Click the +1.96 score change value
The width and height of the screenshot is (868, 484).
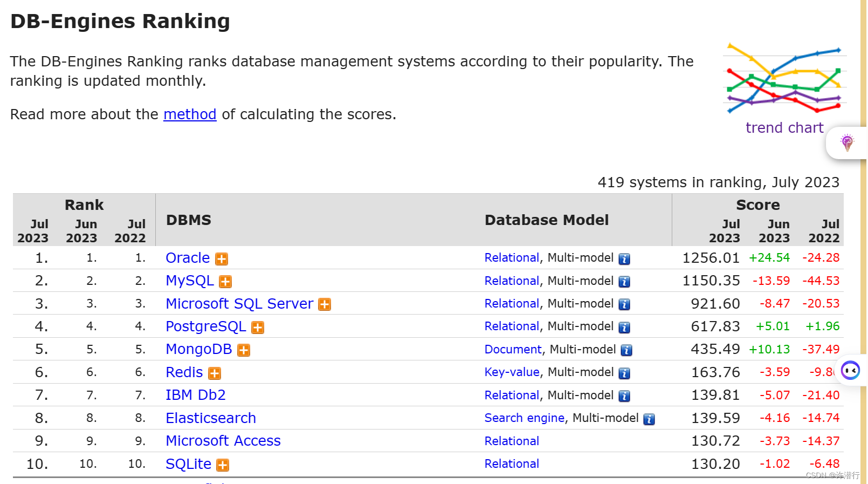click(x=823, y=326)
